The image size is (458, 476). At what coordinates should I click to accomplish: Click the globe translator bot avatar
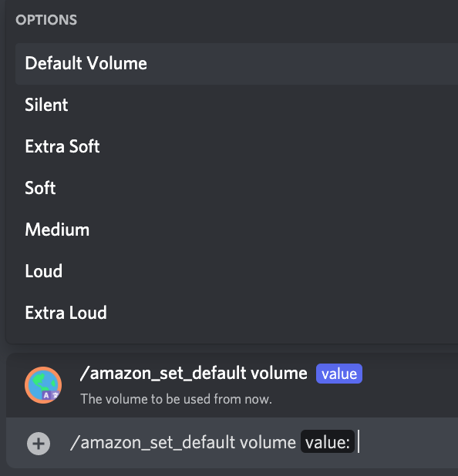click(x=43, y=385)
